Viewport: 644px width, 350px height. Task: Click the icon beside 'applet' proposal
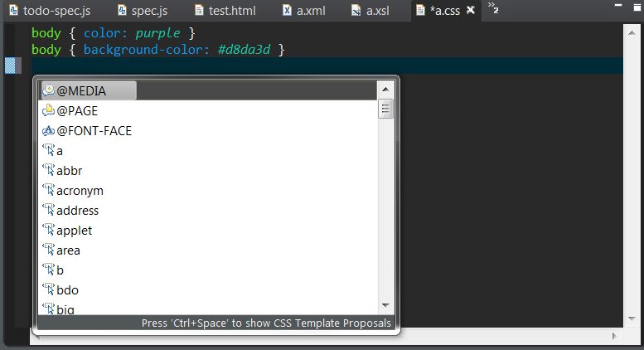coord(48,230)
